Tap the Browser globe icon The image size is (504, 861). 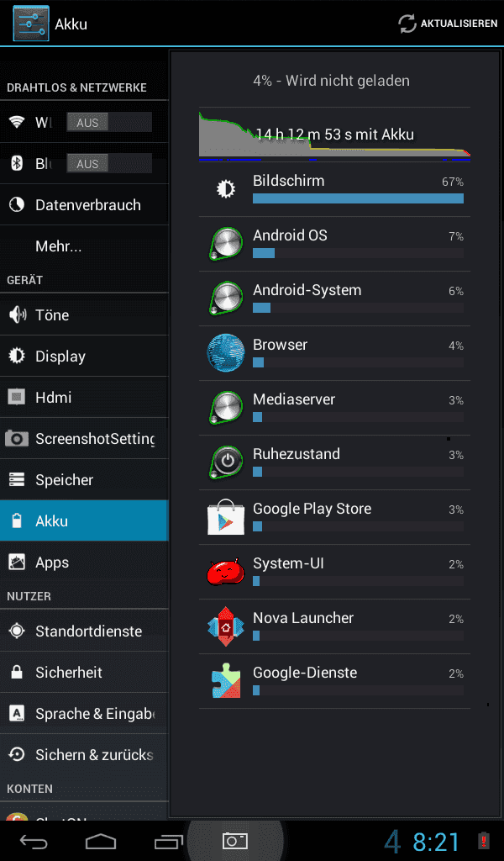tap(225, 352)
